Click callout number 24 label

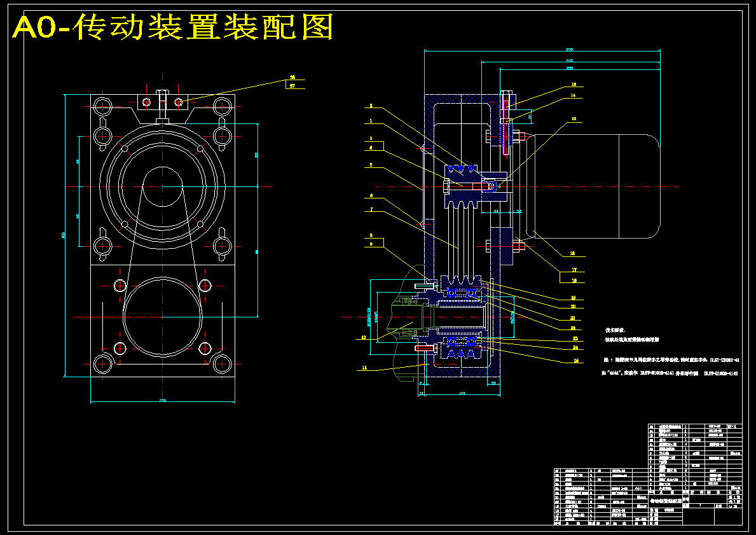pos(575,347)
